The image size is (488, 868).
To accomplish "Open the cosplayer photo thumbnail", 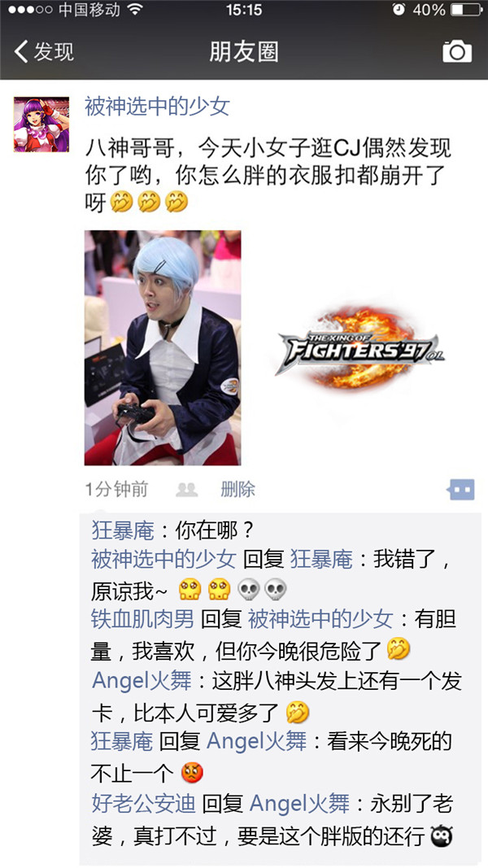I will tap(163, 347).
